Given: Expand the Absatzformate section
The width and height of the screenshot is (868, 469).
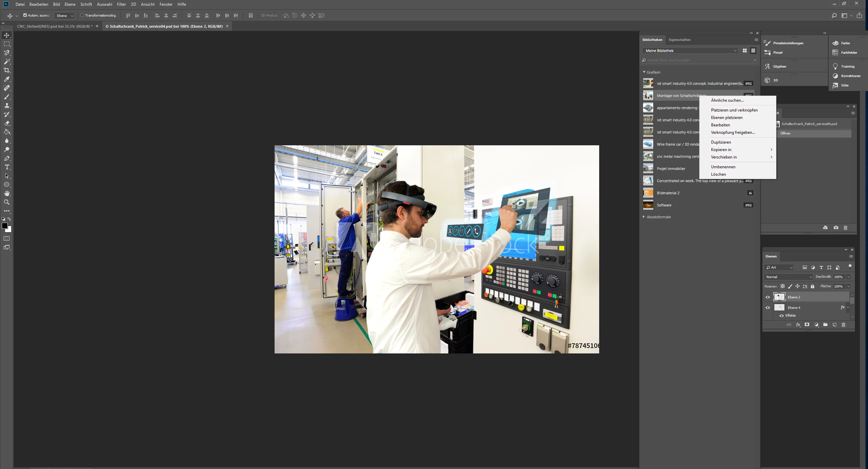Looking at the screenshot, I should [644, 217].
